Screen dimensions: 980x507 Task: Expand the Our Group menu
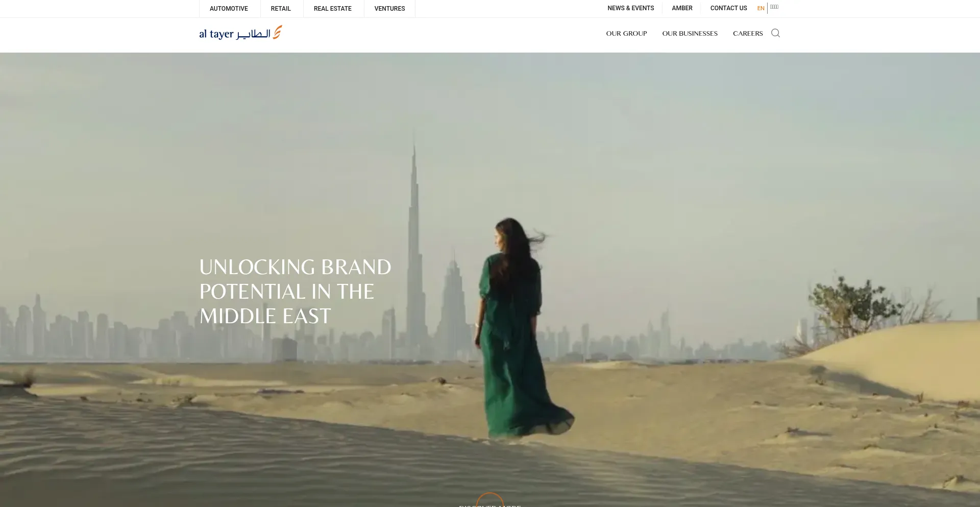[626, 34]
